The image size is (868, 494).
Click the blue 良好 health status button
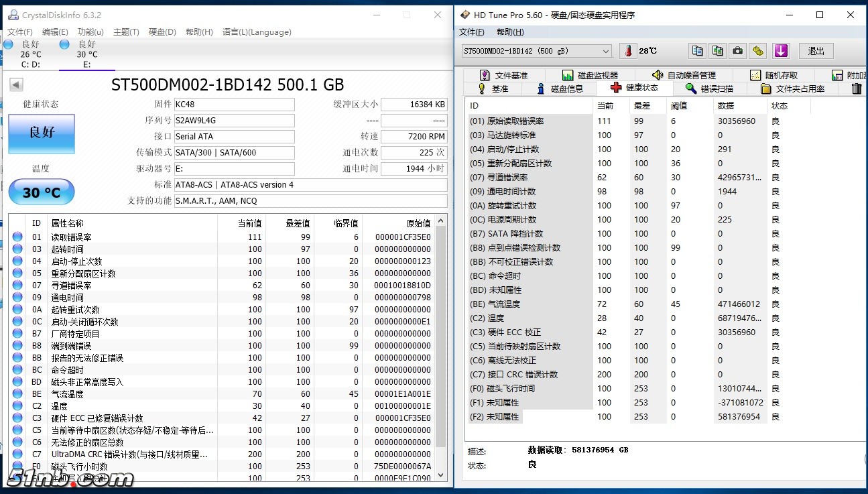click(x=41, y=134)
